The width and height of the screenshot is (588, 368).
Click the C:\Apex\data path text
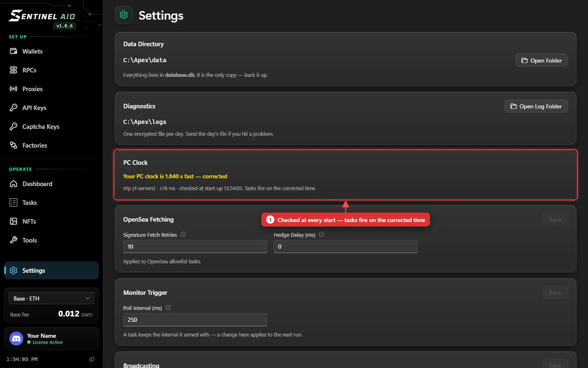click(x=145, y=60)
